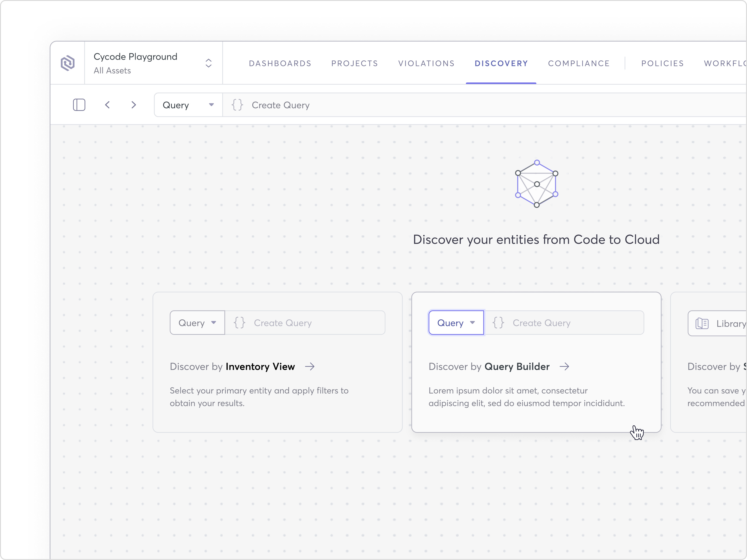Click the forward navigation arrow

coord(134,105)
